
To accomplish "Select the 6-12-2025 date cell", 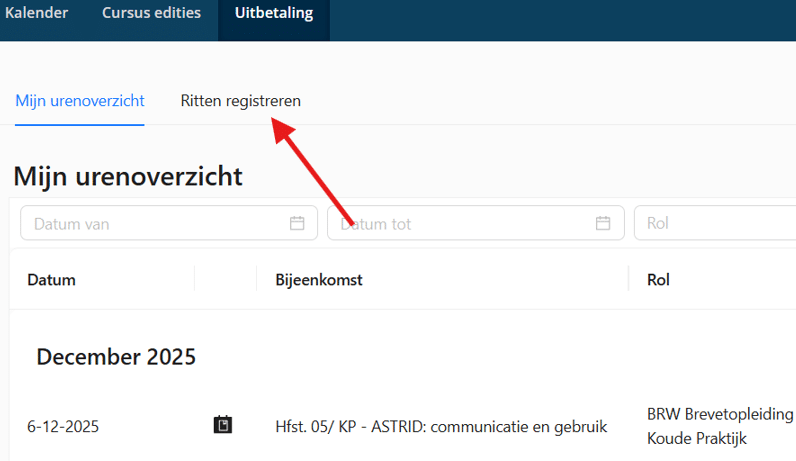I will tap(63, 426).
